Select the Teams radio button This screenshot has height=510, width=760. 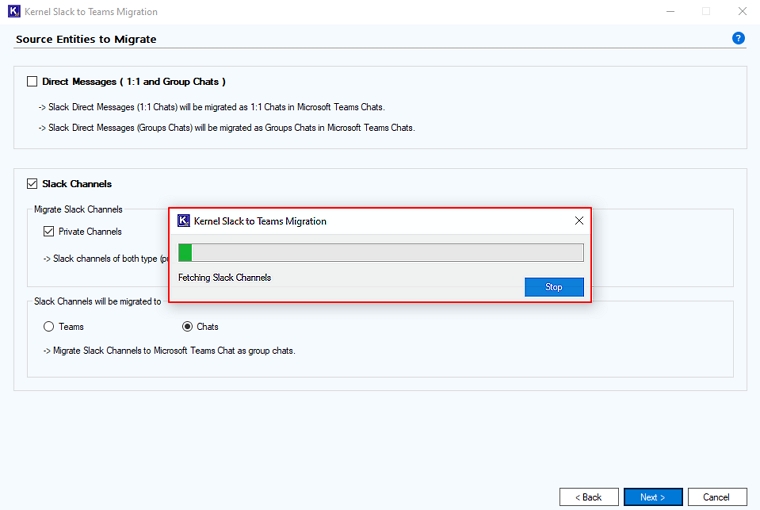click(48, 326)
